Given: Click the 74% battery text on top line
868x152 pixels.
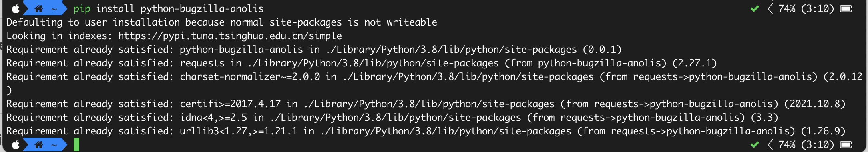Looking at the screenshot, I should pos(787,9).
